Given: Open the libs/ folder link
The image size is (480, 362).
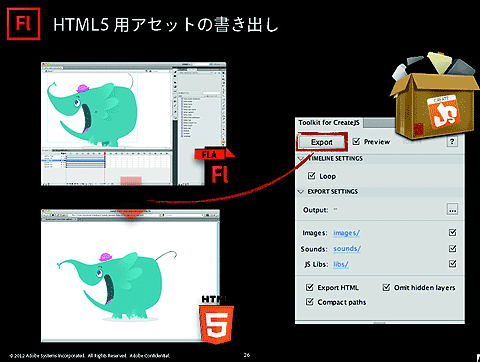Looking at the screenshot, I should point(341,264).
